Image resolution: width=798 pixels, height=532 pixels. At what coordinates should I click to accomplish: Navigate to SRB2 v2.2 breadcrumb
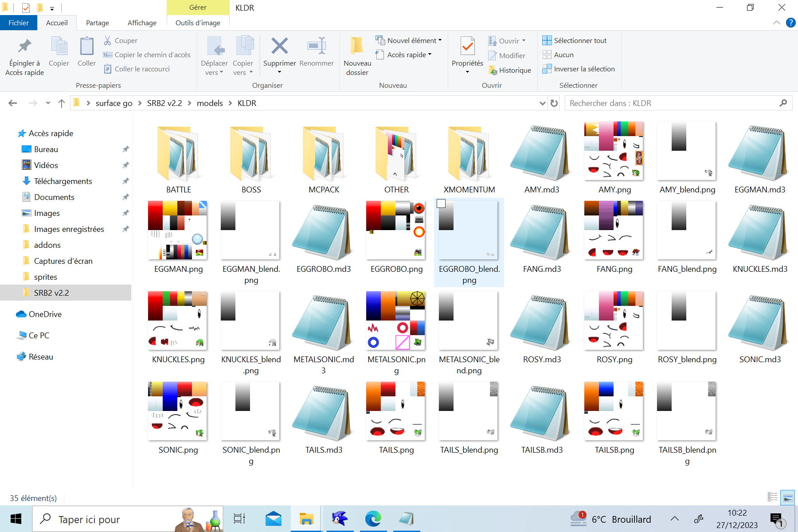pyautogui.click(x=164, y=103)
